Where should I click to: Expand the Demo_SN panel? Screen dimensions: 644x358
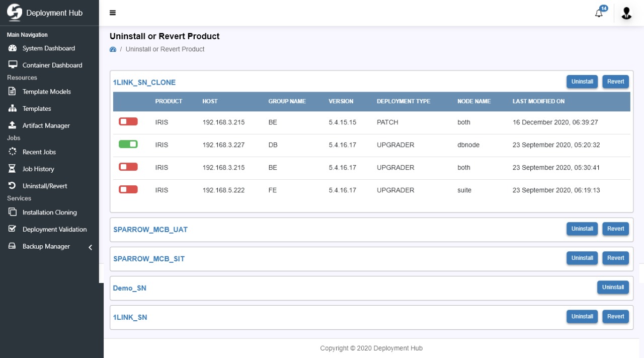tap(130, 288)
